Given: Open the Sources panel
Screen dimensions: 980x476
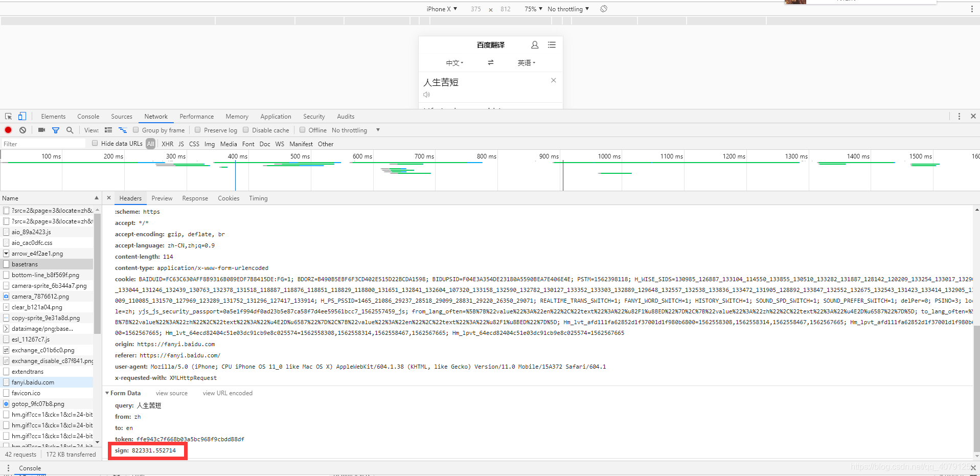Looking at the screenshot, I should (122, 117).
